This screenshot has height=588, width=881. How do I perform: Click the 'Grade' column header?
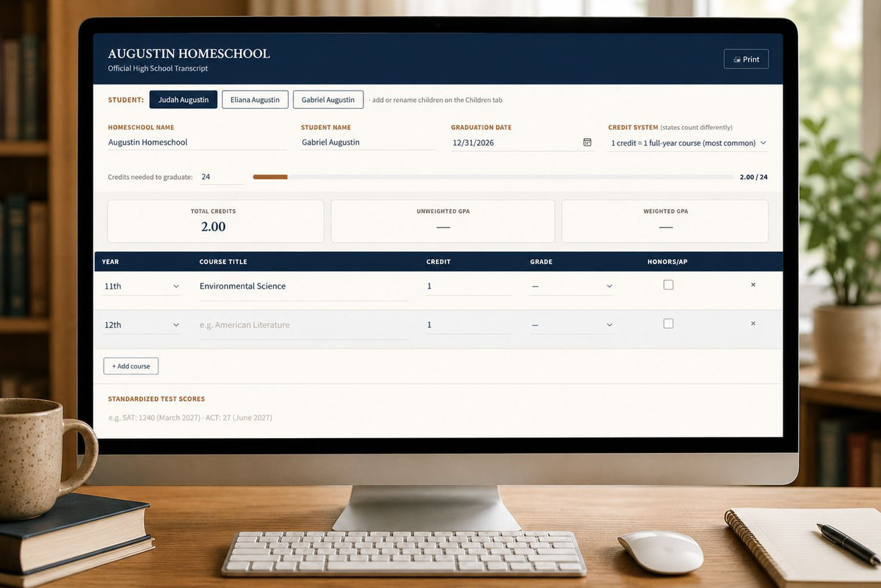point(541,261)
